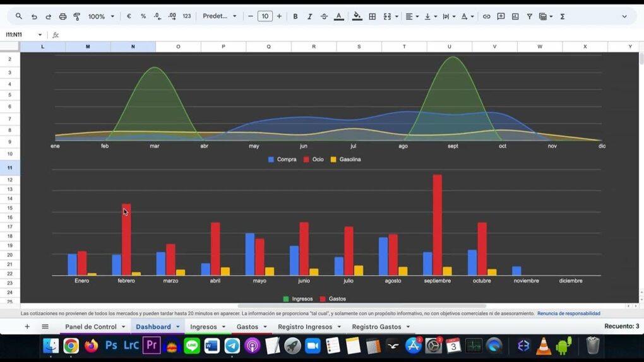Open the functions sigma menu
This screenshot has width=644, height=362.
tap(563, 16)
